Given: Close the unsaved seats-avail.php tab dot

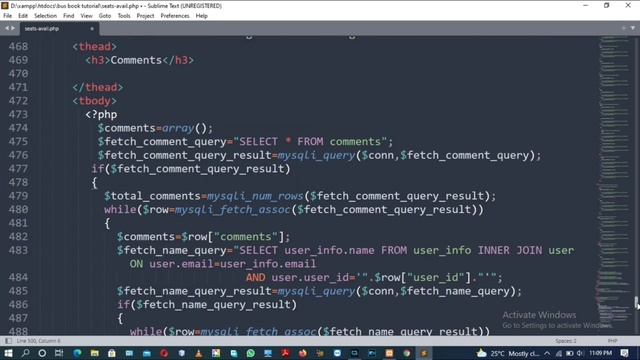Looking at the screenshot, I should coord(92,29).
